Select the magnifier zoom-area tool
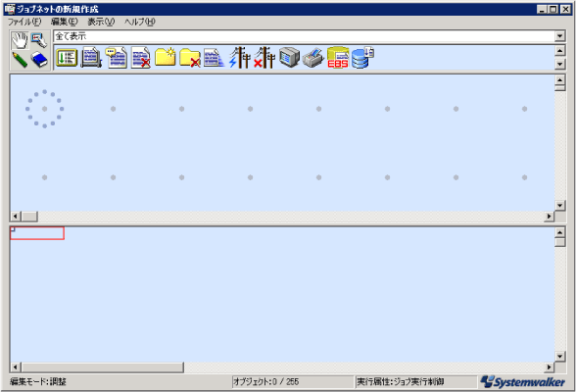Viewport: 576px width, 392px height. 39,40
